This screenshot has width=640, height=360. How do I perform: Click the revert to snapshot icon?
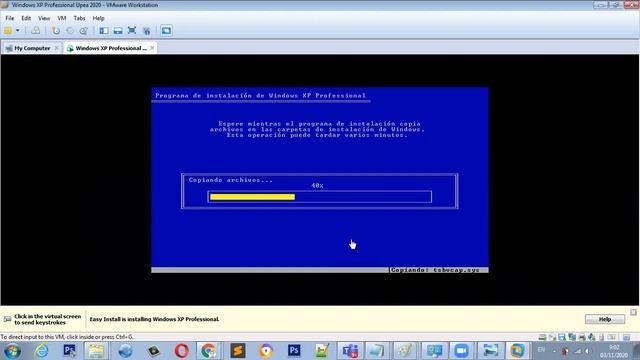click(70, 31)
